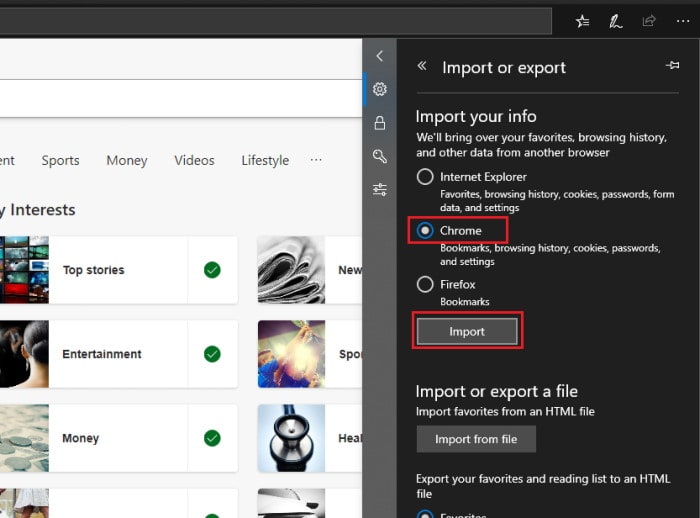Open General settings gear icon
Viewport: 700px width, 518px height.
[380, 89]
